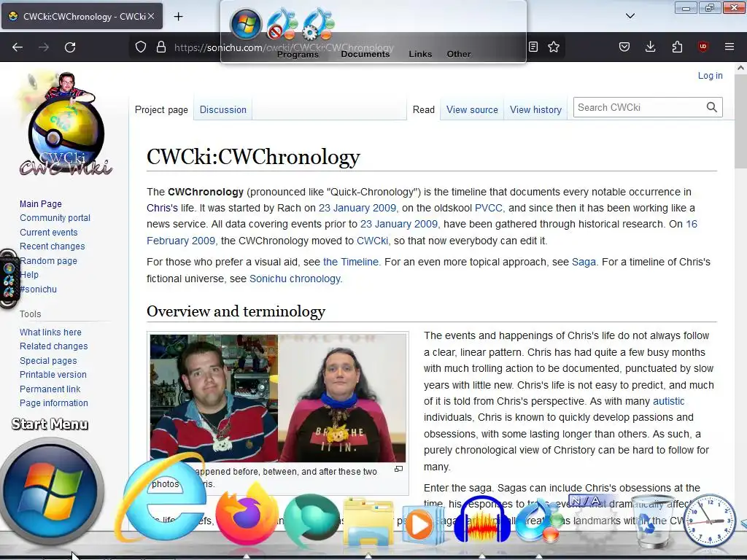Viewport: 747px width, 560px height.
Task: Open the Community portal link
Action: pyautogui.click(x=55, y=217)
